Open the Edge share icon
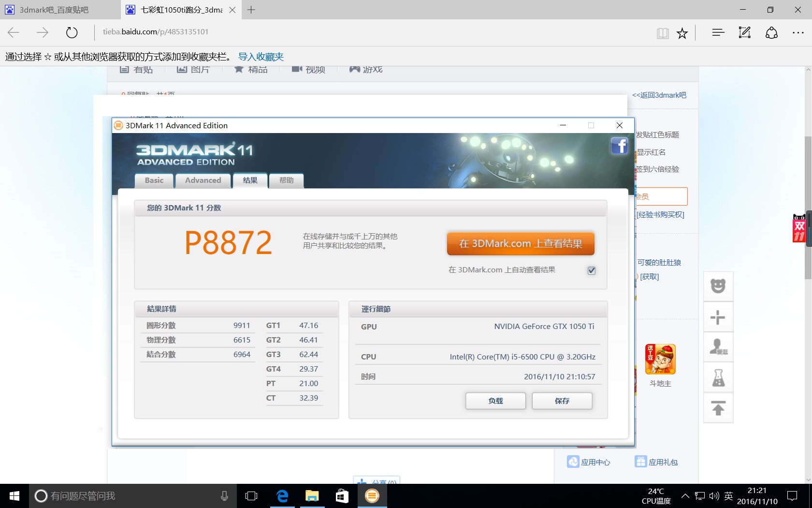812x508 pixels. click(771, 32)
